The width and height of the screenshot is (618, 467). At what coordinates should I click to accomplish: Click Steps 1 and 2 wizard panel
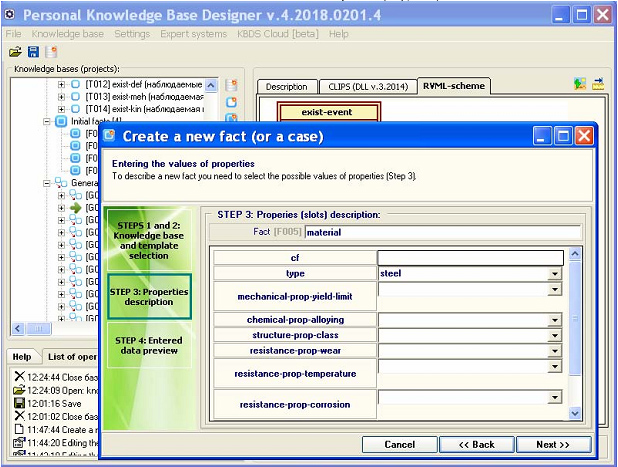(x=149, y=240)
